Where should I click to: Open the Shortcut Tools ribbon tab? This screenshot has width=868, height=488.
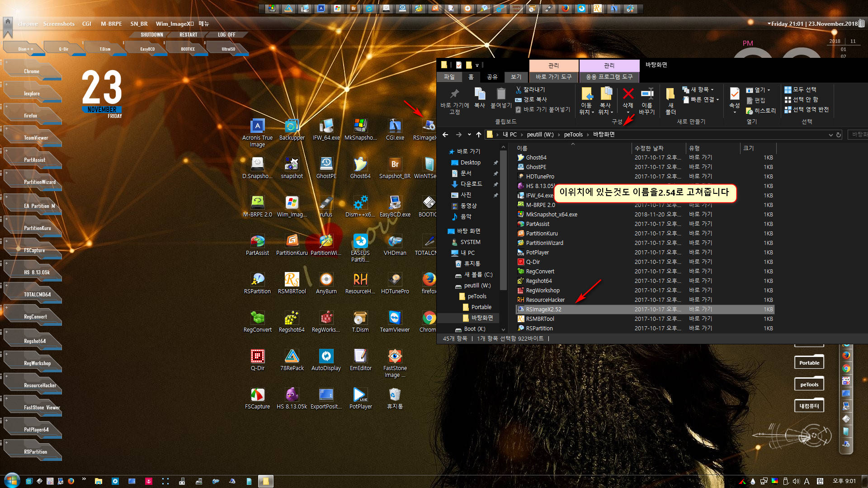tap(554, 77)
